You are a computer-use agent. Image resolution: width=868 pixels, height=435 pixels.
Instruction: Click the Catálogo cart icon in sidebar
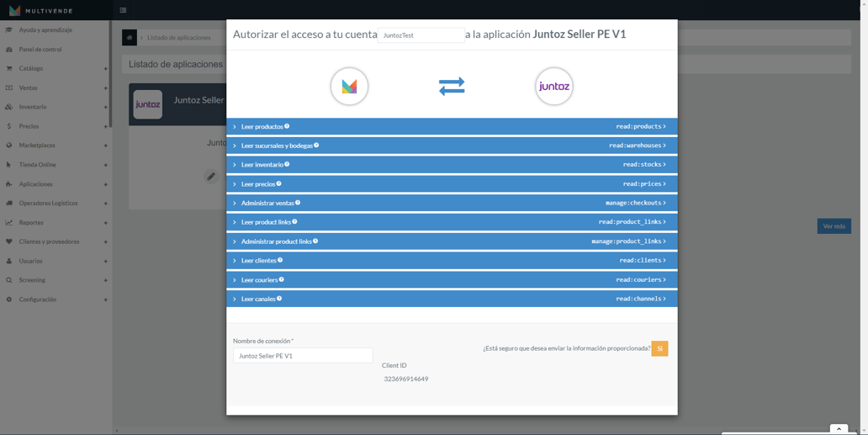[x=9, y=69]
